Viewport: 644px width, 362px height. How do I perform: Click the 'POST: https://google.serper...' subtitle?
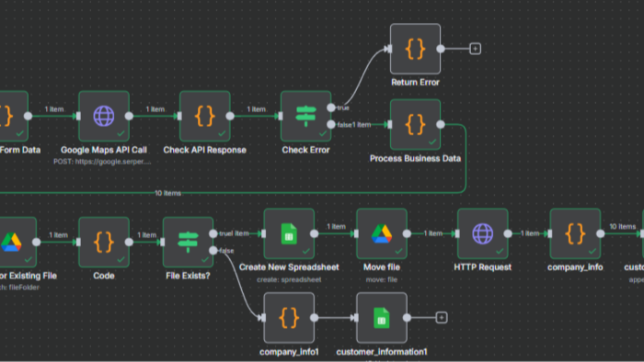102,162
